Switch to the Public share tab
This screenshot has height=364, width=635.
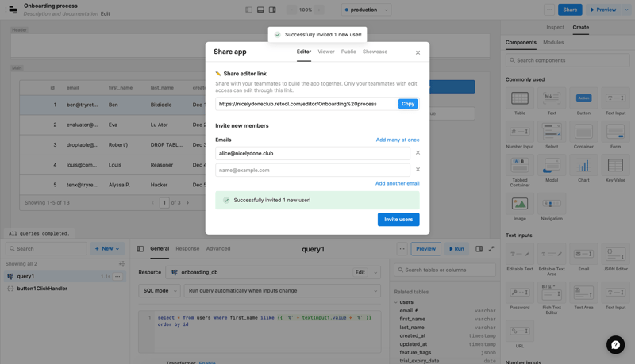(x=348, y=52)
